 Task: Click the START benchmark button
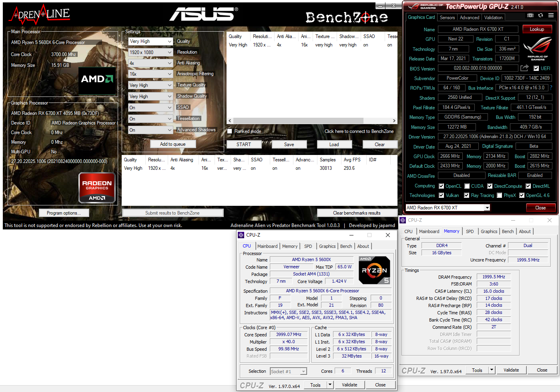[244, 145]
